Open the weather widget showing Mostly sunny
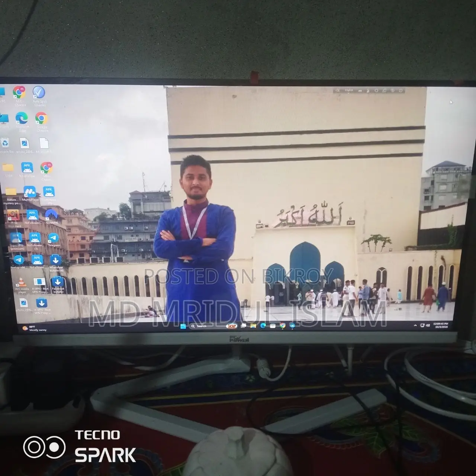Viewport: 476px width, 476px height. pos(35,328)
